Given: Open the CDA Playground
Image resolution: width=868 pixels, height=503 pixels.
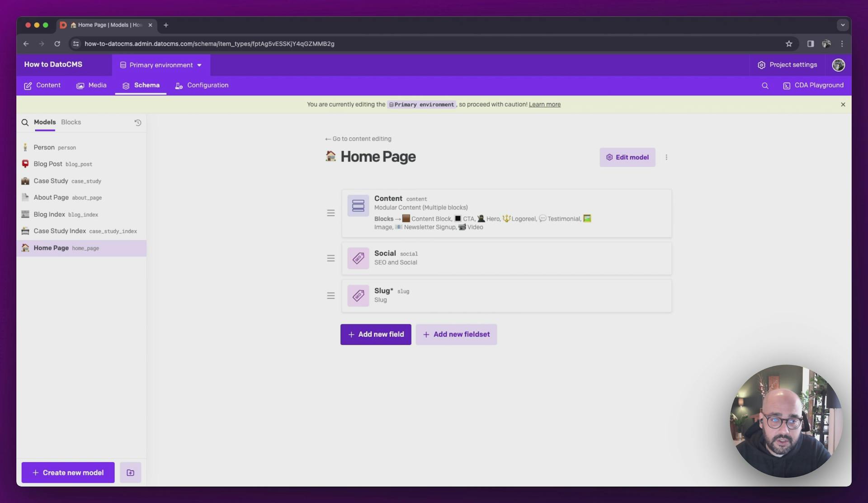Looking at the screenshot, I should click(813, 85).
